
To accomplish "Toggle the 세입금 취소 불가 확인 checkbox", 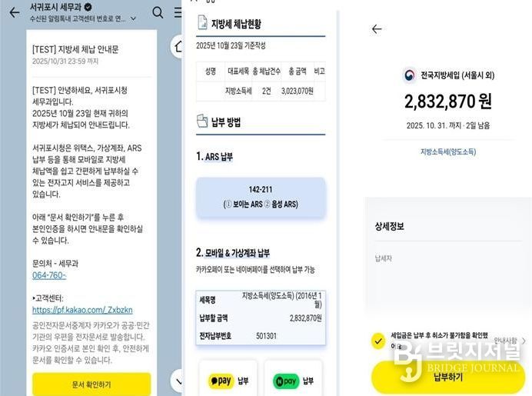I will click(378, 341).
